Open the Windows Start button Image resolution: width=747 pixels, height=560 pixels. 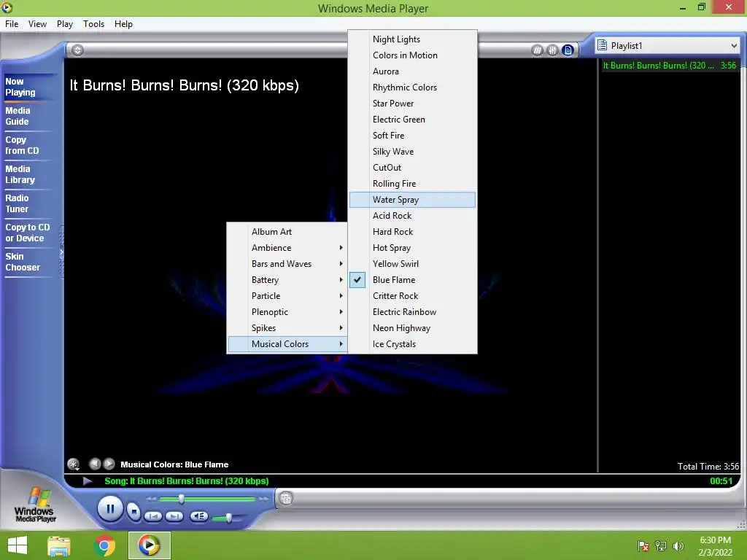point(18,545)
